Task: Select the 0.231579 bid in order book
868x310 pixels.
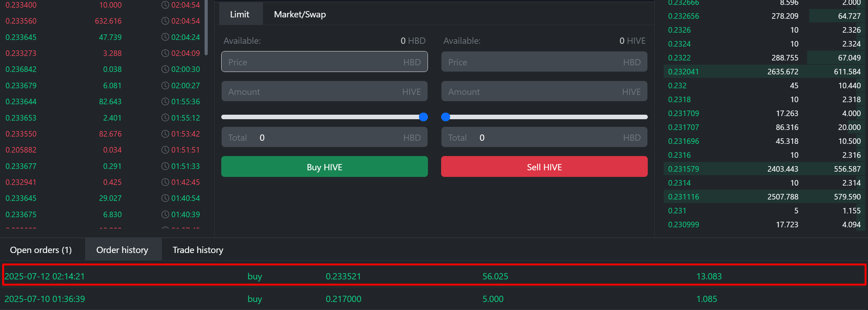Action: pyautogui.click(x=764, y=169)
